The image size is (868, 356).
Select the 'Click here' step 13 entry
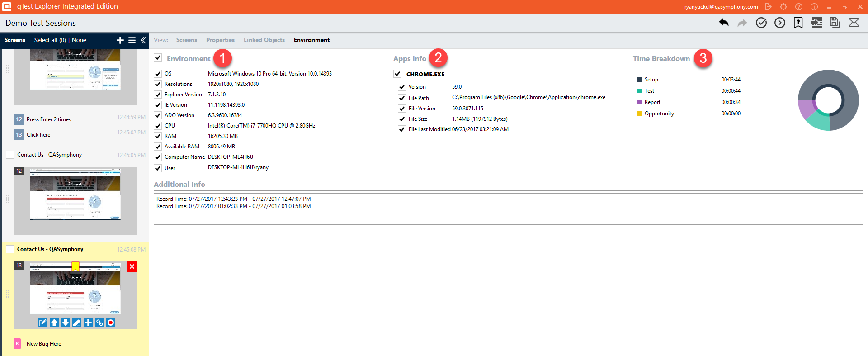[38, 135]
